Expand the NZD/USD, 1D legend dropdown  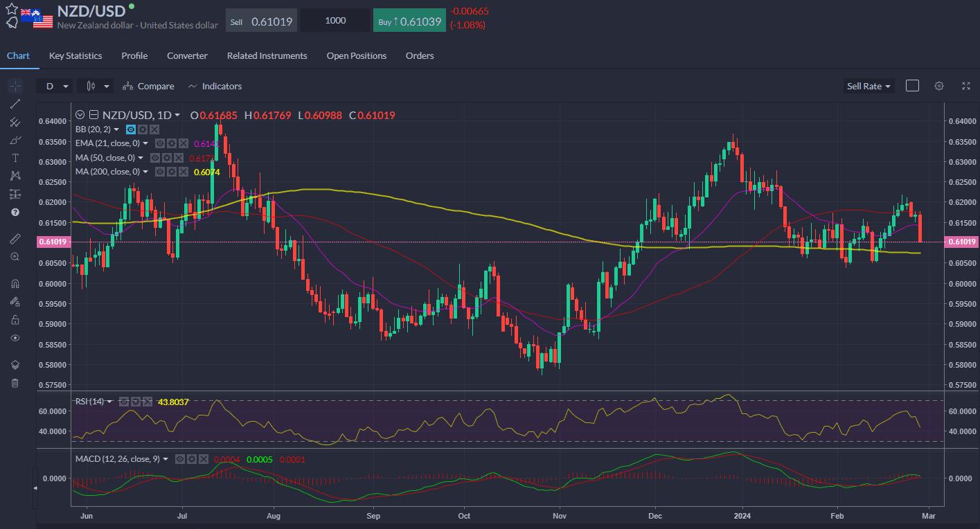tap(177, 116)
